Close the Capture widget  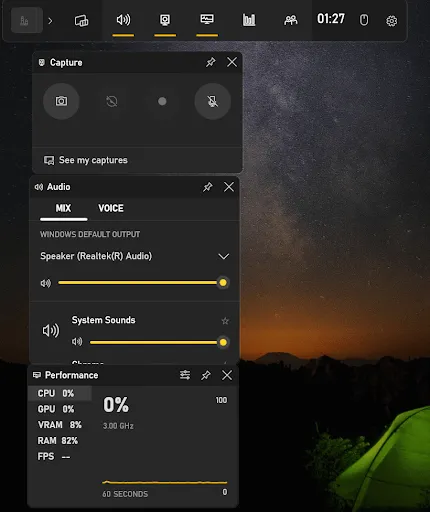(x=232, y=62)
